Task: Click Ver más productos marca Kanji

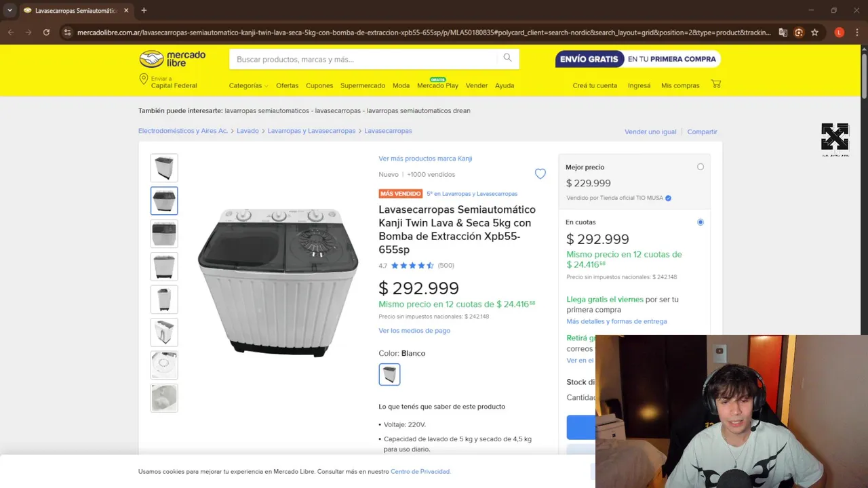Action: tap(425, 159)
